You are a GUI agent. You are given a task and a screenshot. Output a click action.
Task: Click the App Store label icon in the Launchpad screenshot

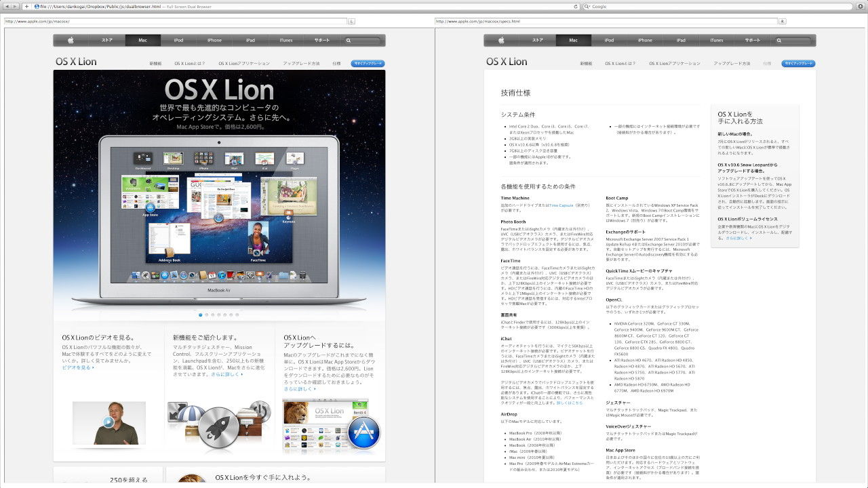(151, 207)
